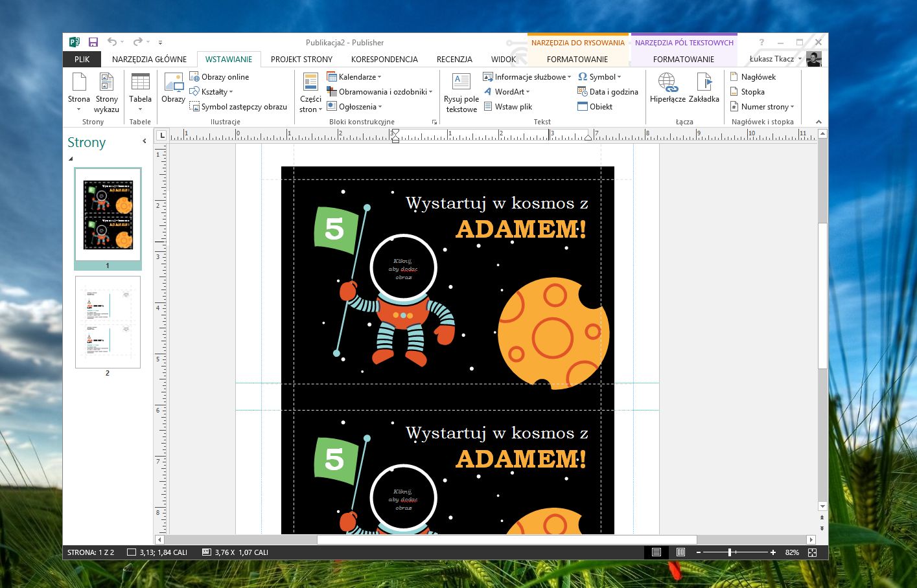Zoom out with the minus button
The height and width of the screenshot is (588, 917).
click(699, 552)
